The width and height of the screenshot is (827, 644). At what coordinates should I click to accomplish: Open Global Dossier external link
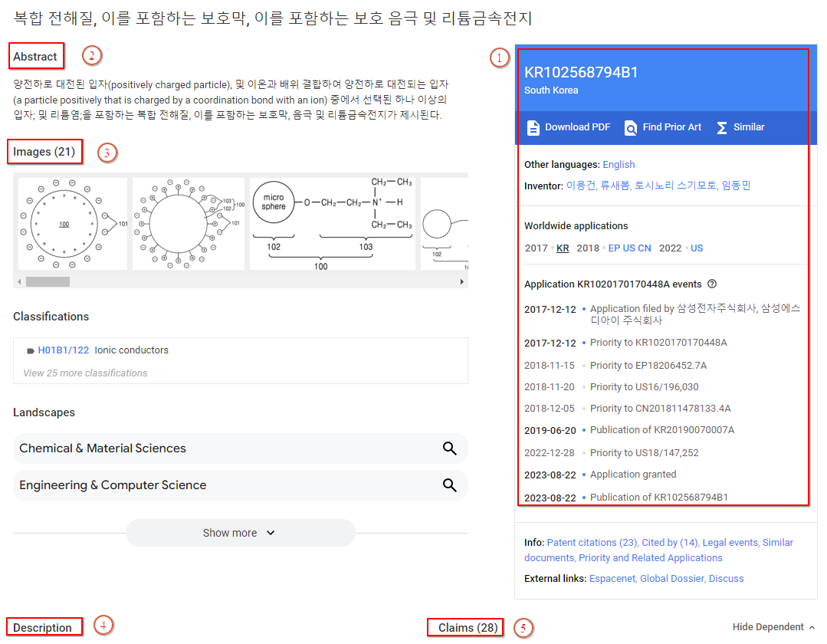tap(672, 579)
